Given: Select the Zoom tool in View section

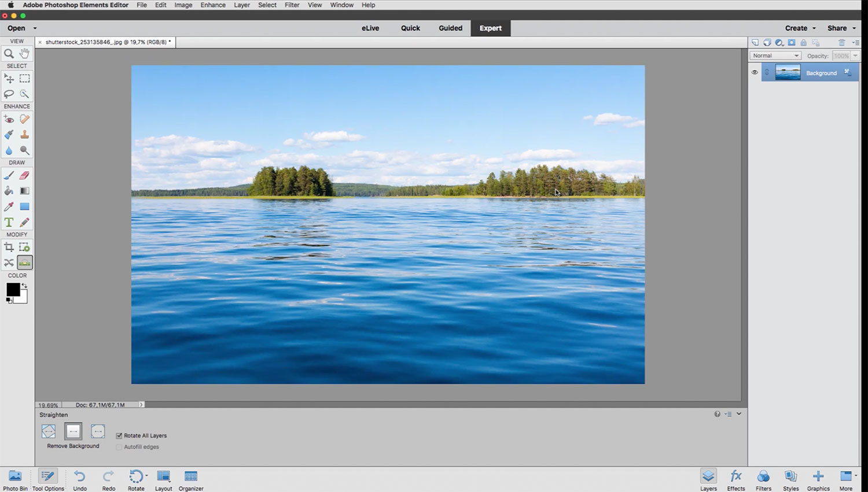Looking at the screenshot, I should coord(9,54).
